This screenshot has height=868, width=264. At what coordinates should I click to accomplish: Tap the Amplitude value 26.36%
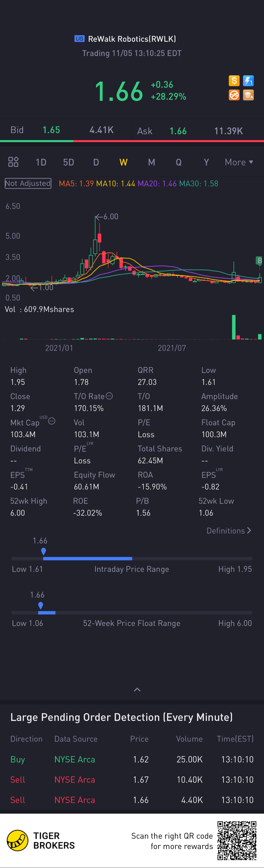214,408
